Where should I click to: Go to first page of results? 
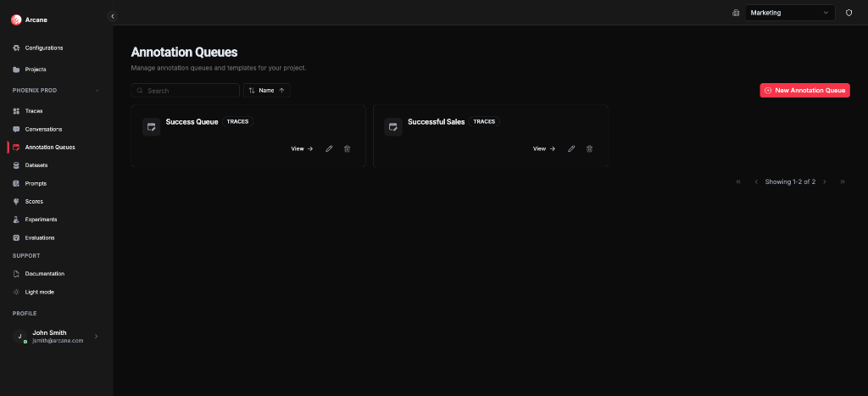click(x=738, y=181)
